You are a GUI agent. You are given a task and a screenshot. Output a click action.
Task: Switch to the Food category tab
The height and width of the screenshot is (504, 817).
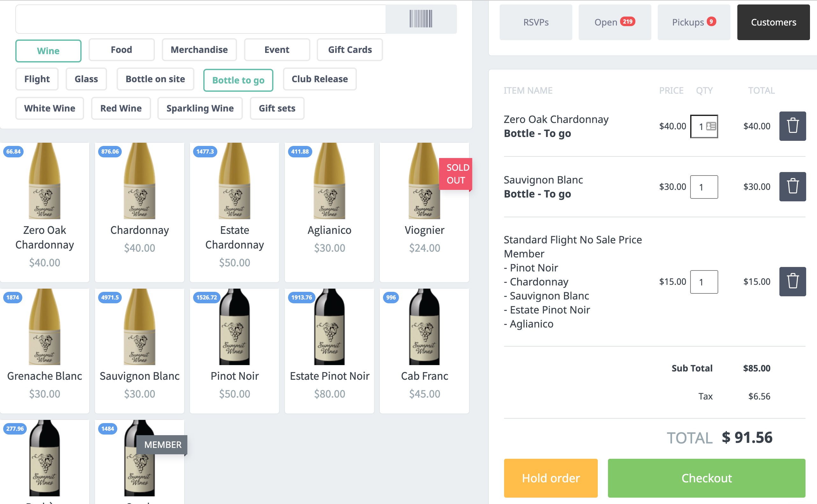pos(121,50)
